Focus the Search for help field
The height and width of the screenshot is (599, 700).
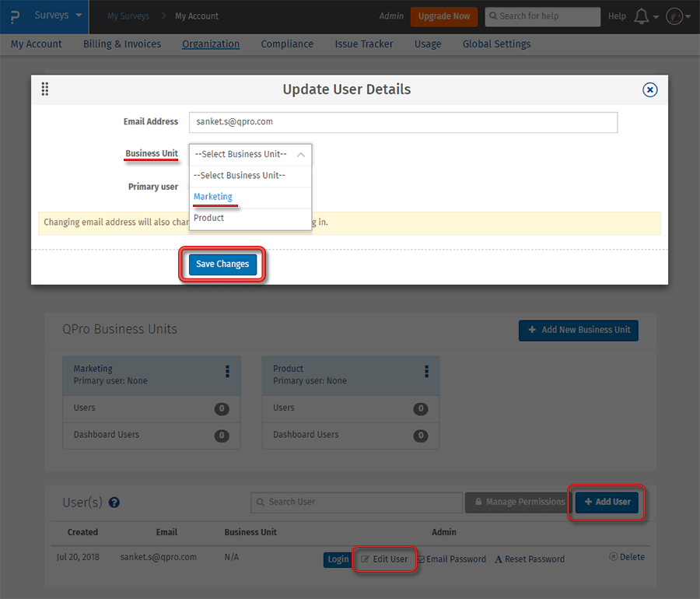click(542, 16)
